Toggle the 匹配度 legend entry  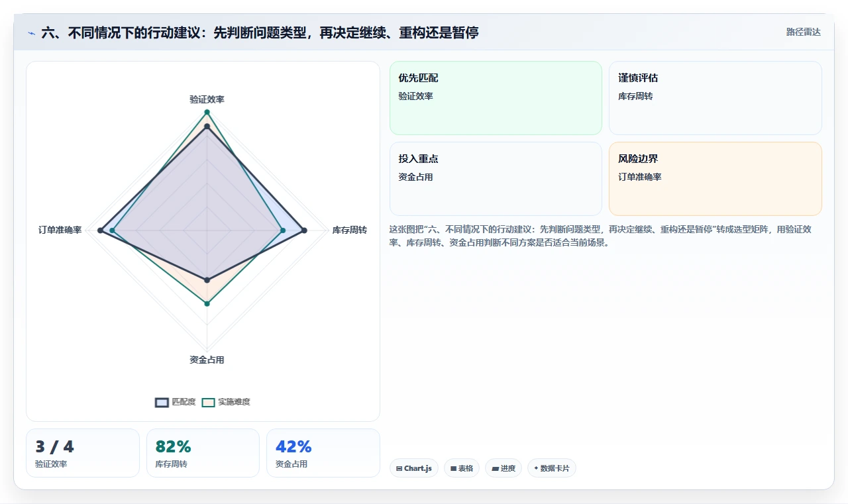pyautogui.click(x=176, y=402)
